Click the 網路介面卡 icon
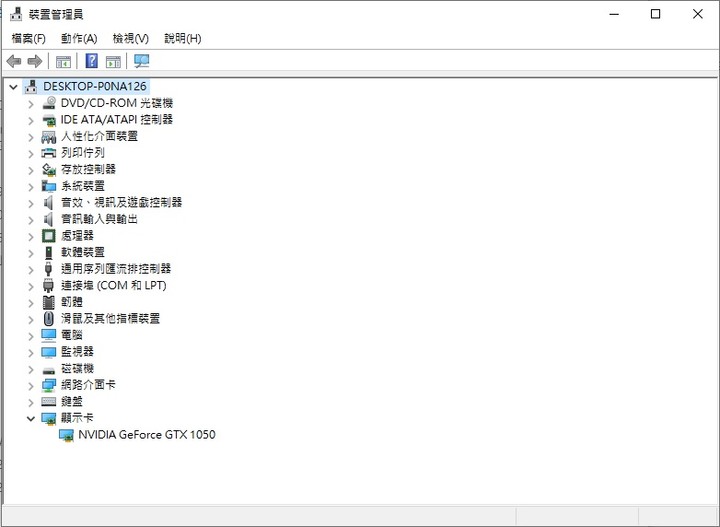This screenshot has height=527, width=720. click(49, 385)
